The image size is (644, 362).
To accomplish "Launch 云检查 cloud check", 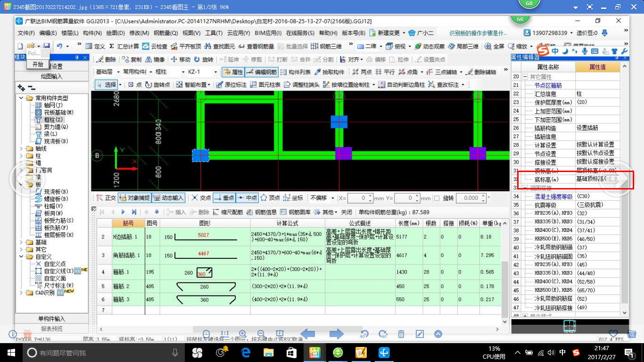I will pyautogui.click(x=155, y=46).
